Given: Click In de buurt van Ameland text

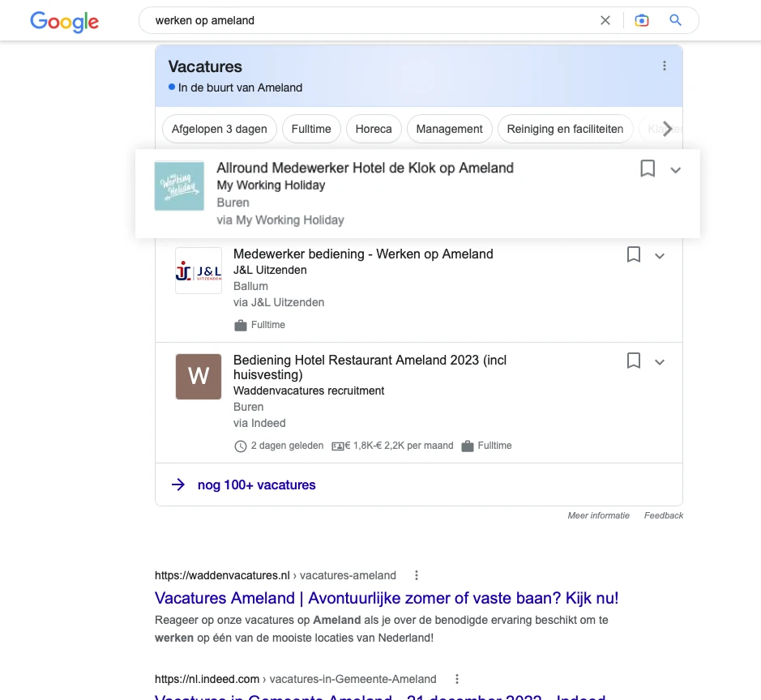Looking at the screenshot, I should (x=240, y=87).
